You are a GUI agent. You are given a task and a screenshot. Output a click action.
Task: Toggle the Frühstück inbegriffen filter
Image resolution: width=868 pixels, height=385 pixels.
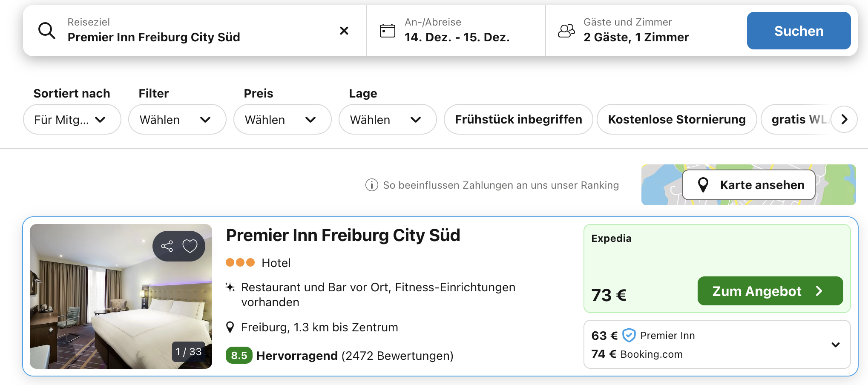coord(518,119)
